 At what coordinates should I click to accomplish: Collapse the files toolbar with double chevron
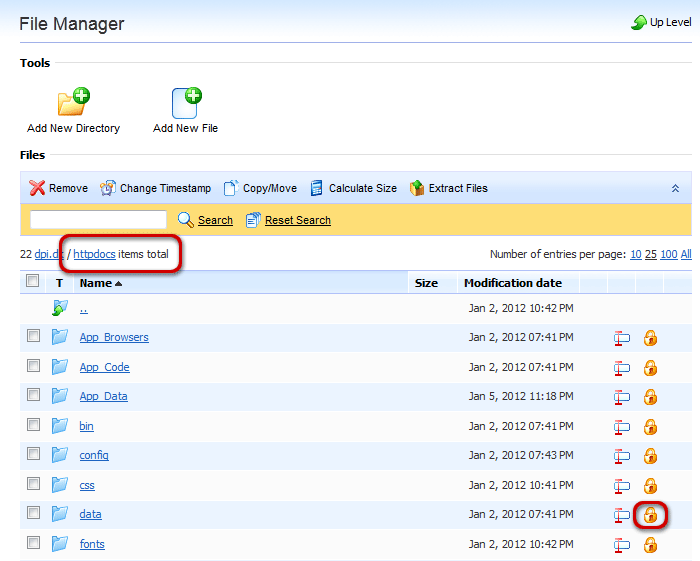coord(675,188)
